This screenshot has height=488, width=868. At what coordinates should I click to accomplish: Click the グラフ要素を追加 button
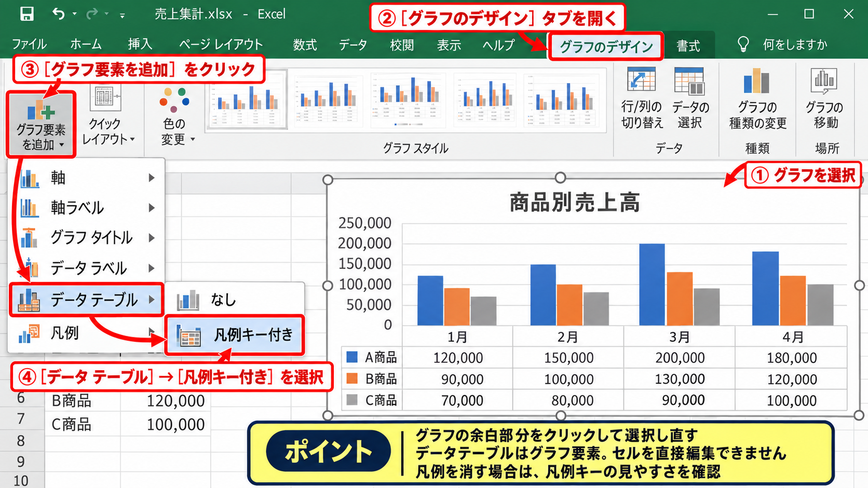click(41, 125)
